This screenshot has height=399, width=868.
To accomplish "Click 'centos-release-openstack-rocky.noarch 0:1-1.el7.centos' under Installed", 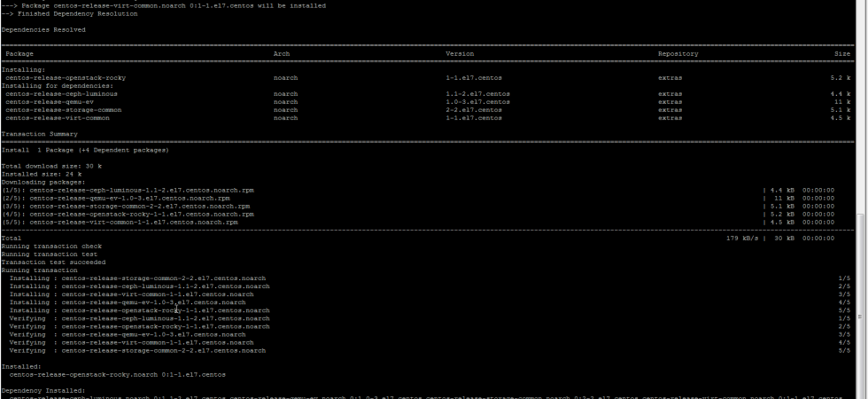I will (117, 375).
